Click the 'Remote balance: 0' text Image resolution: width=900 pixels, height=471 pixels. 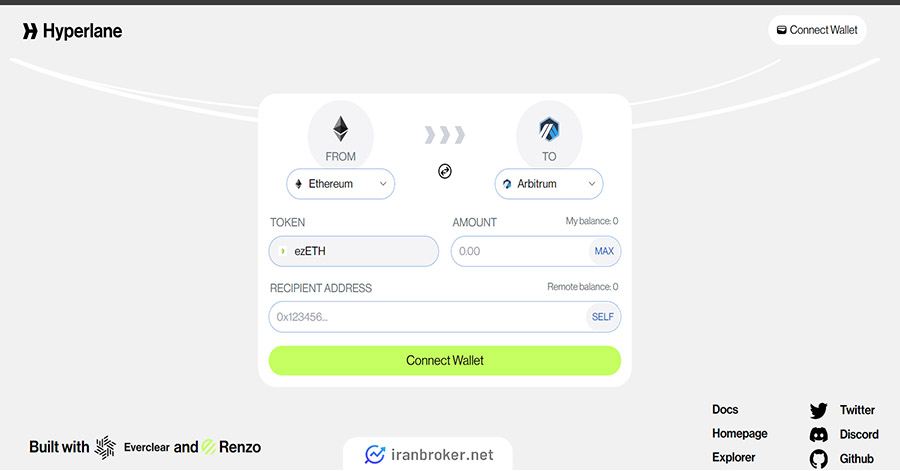(x=583, y=287)
